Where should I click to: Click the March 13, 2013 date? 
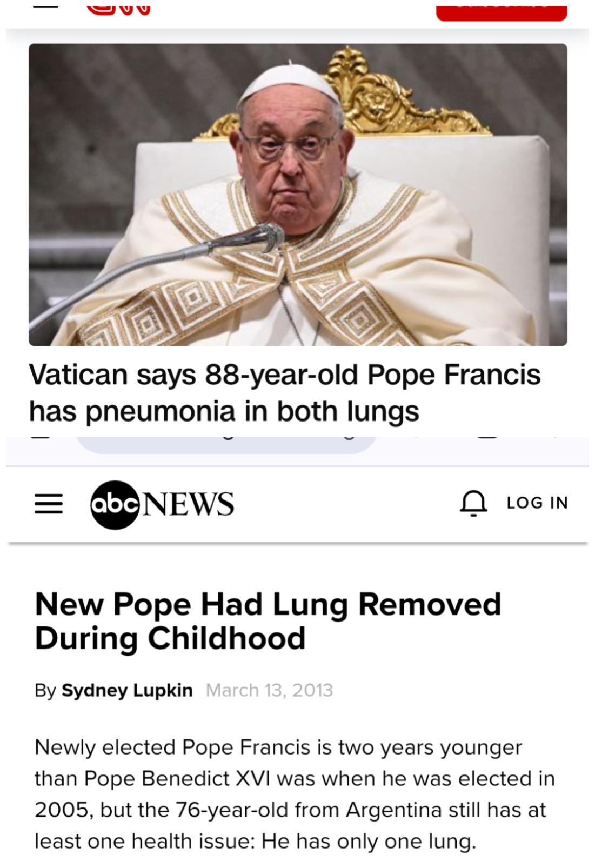[269, 690]
